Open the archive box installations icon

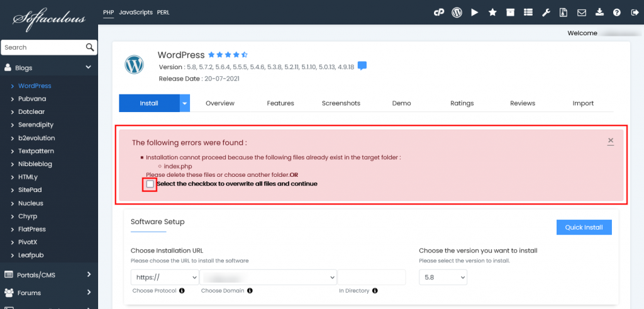pyautogui.click(x=510, y=13)
